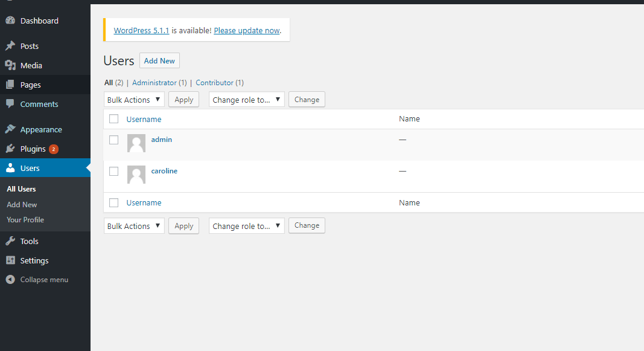Open the top Bulk Actions dropdown
644x351 pixels.
[x=134, y=100]
